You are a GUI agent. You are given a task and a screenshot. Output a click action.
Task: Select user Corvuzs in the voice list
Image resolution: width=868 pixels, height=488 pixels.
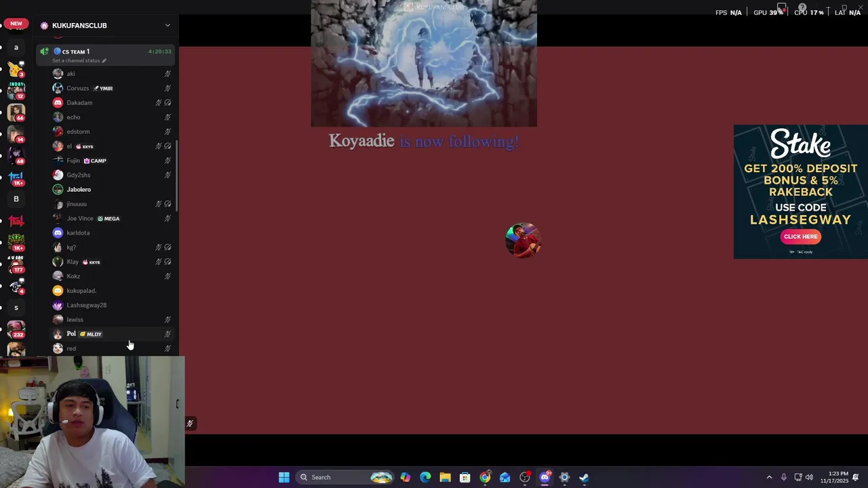112,88
